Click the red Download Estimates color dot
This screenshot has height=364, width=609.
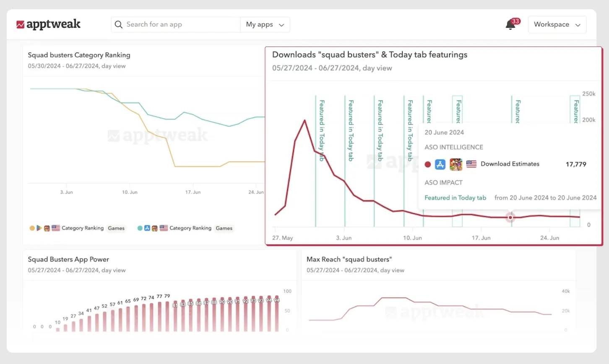[428, 164]
